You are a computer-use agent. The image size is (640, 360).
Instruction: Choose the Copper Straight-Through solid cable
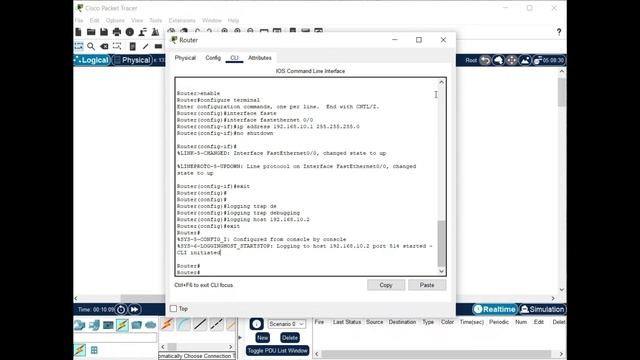pyautogui.click(x=200, y=324)
